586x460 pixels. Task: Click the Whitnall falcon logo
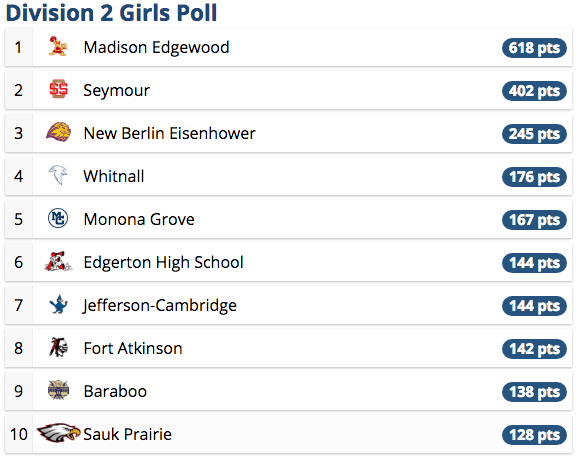(58, 175)
